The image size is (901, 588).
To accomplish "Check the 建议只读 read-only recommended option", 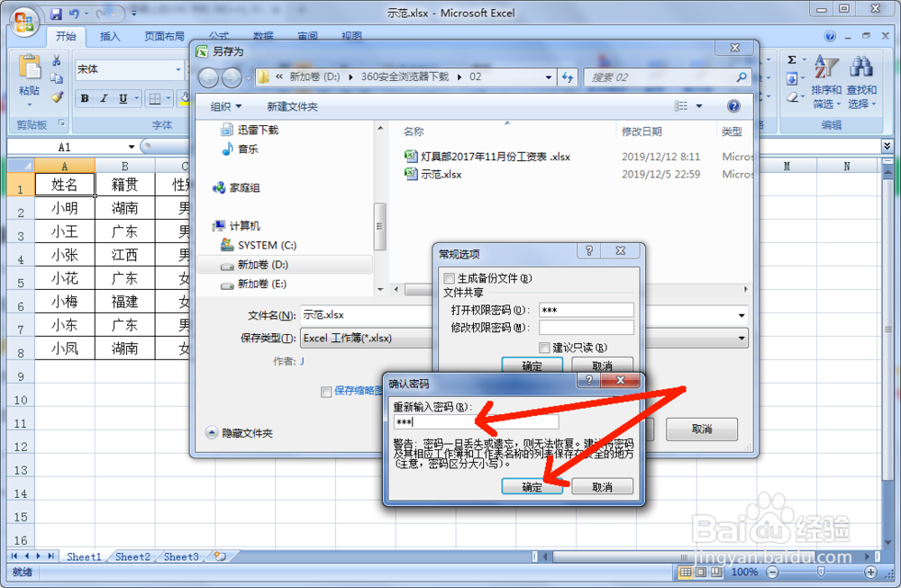I will pyautogui.click(x=546, y=348).
